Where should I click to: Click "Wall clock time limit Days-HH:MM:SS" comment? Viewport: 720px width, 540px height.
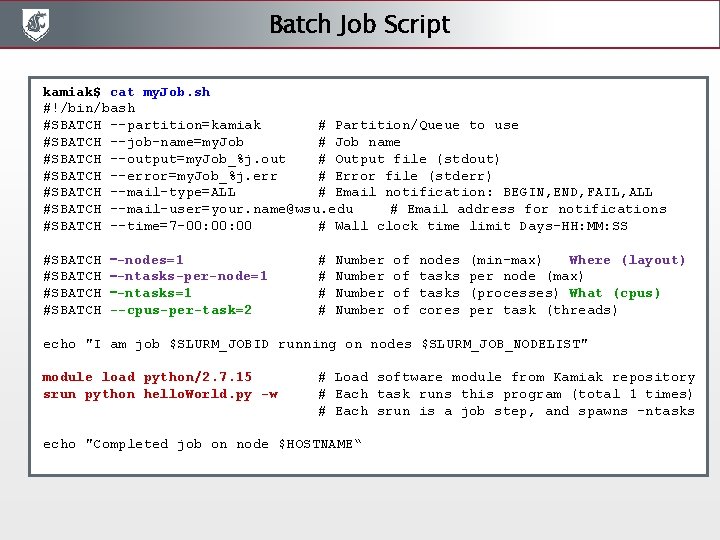pyautogui.click(x=481, y=226)
